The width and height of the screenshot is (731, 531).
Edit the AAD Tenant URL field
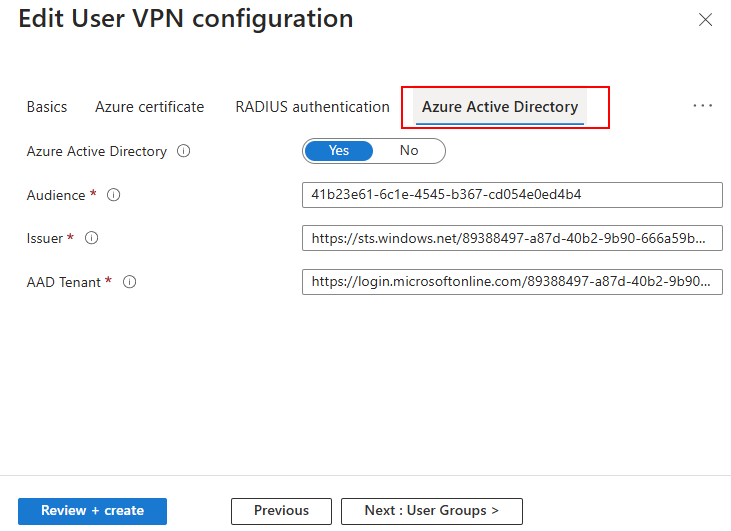click(512, 282)
